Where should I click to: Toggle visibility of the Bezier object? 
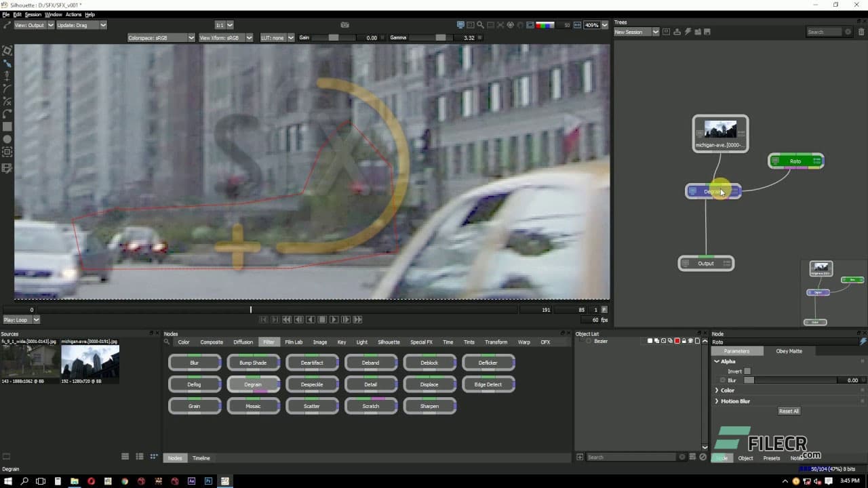(x=587, y=341)
